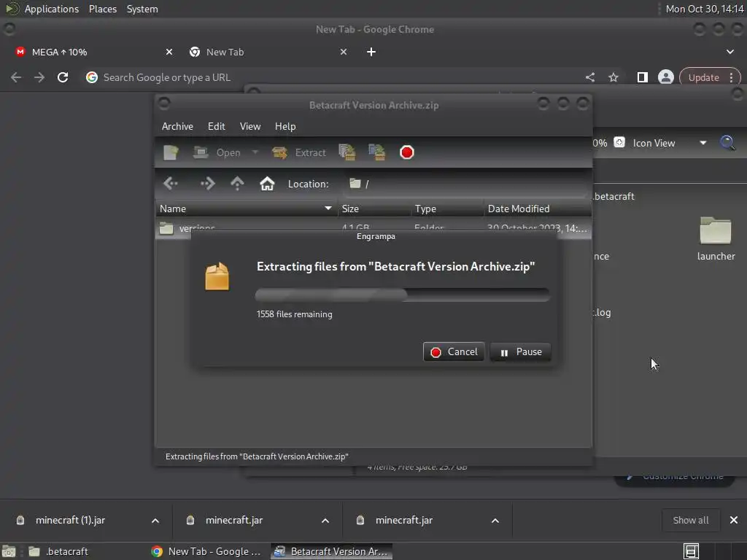Go to archive home location

(x=267, y=184)
